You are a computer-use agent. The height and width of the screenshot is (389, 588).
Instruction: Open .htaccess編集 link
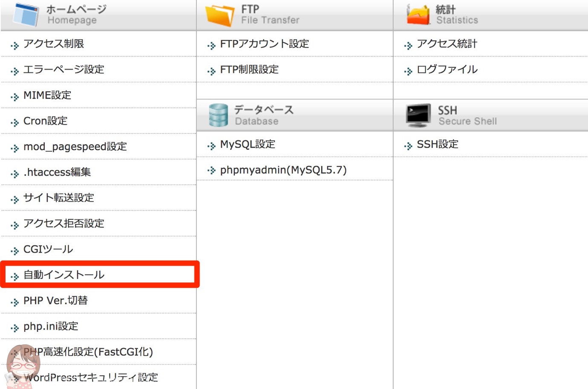click(57, 172)
